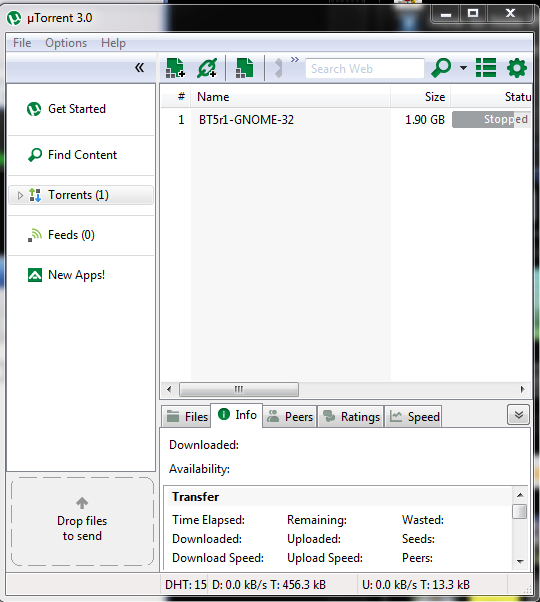Click the Find Content magnifier icon

(35, 155)
